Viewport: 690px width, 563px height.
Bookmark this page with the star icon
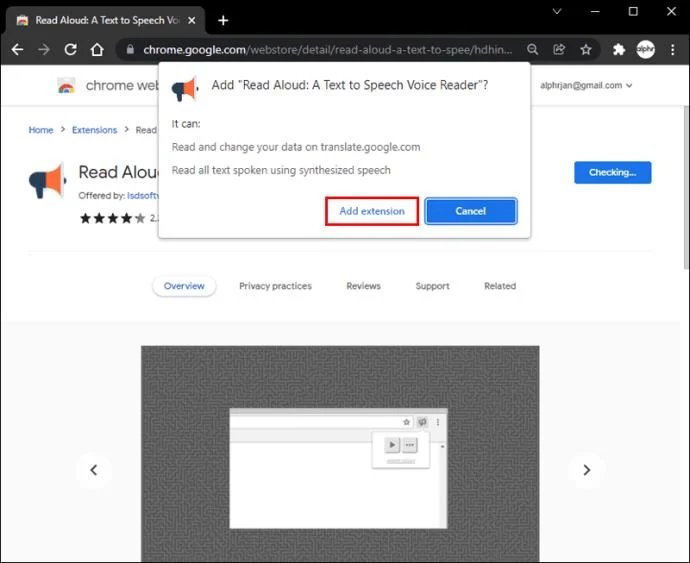(586, 49)
